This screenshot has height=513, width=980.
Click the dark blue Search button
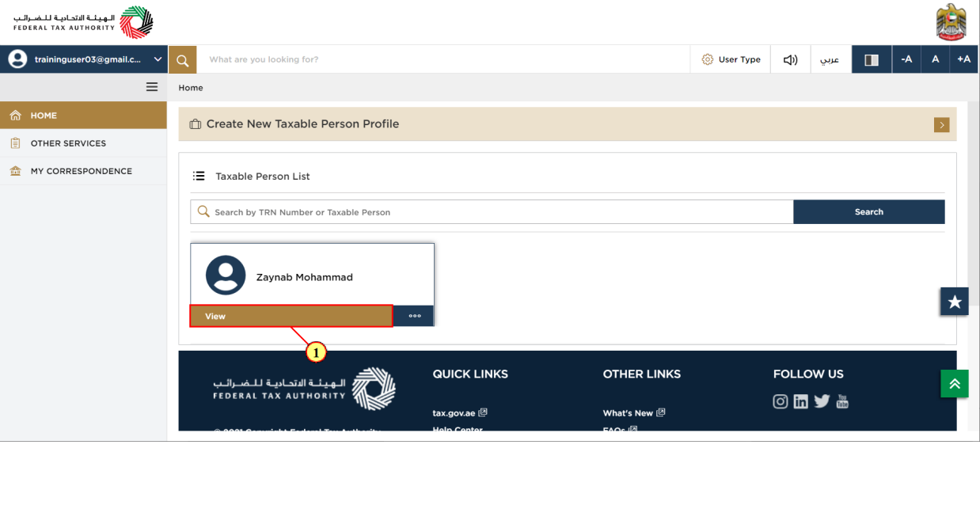(x=869, y=211)
